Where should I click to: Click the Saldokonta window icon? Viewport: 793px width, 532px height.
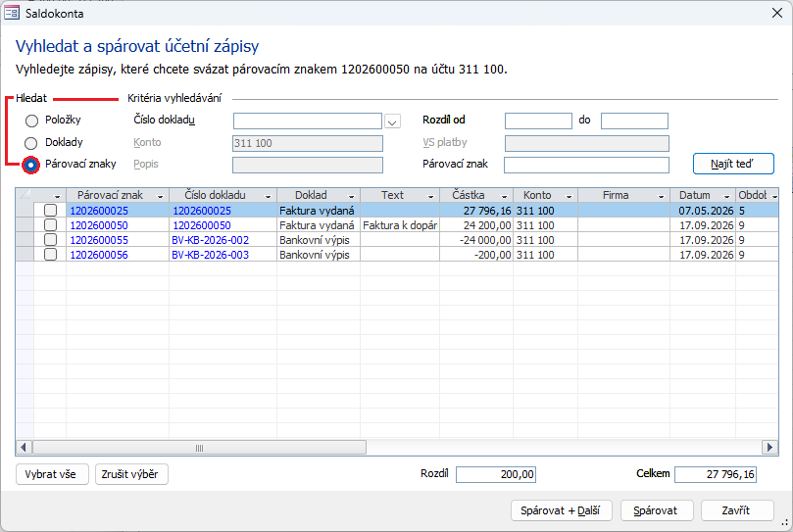pos(12,13)
